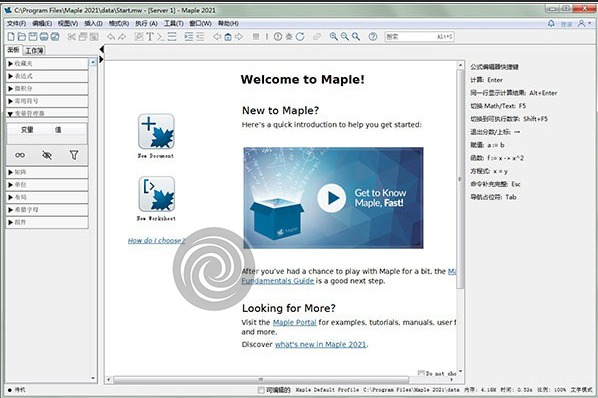Viewport: 598px width, 398px height.
Task: Expand the 表达式 palette
Action: click(47, 76)
